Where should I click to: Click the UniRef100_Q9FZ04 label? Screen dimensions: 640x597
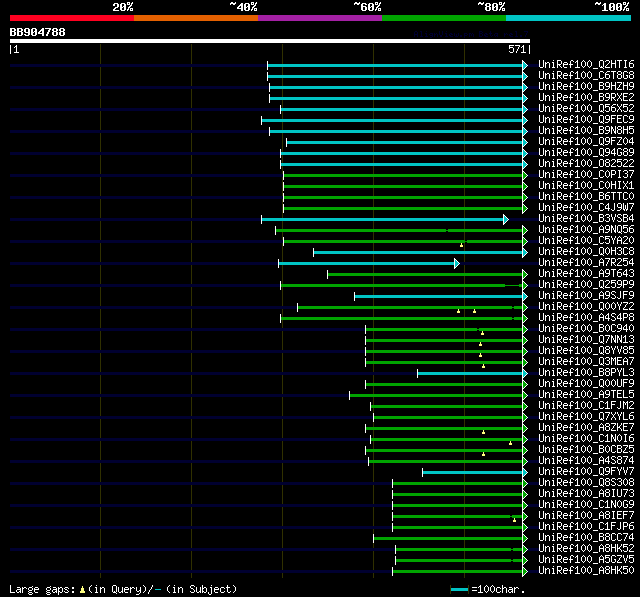click(x=586, y=142)
